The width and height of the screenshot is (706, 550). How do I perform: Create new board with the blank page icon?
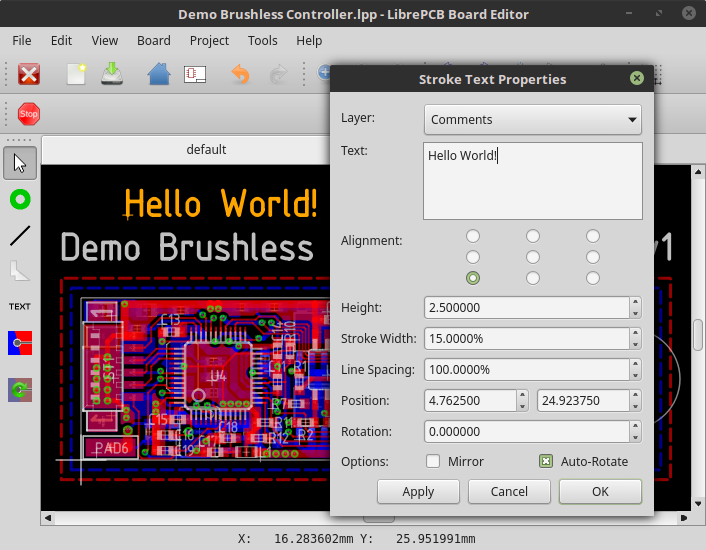pyautogui.click(x=77, y=74)
